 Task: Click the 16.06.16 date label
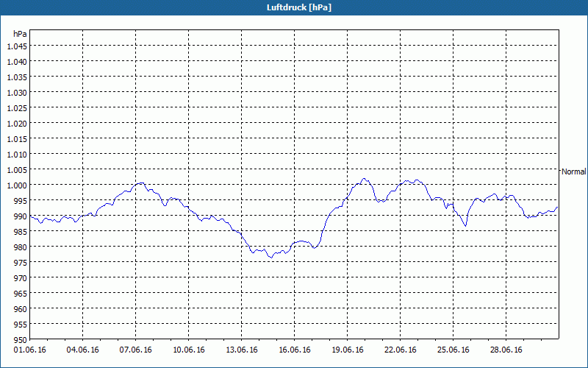pyautogui.click(x=295, y=350)
